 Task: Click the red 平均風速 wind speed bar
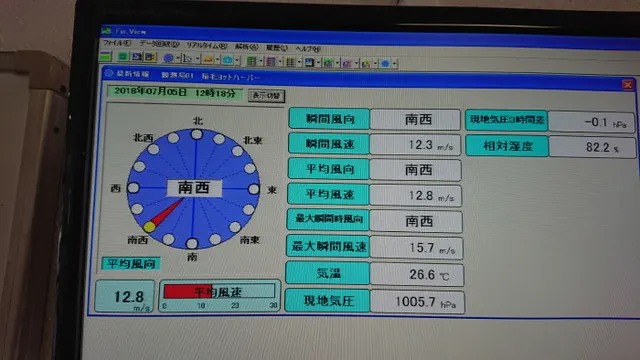(x=188, y=291)
